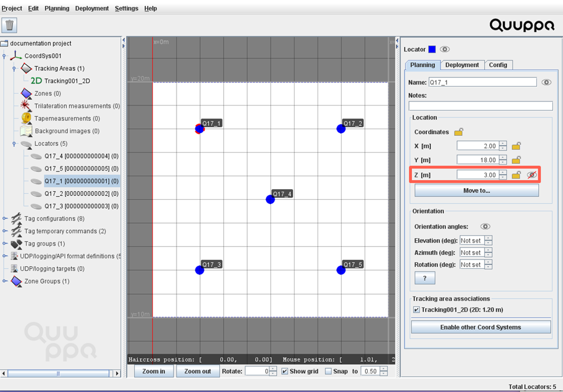
Task: Click the Zone Groups diamond icon
Action: [16, 281]
